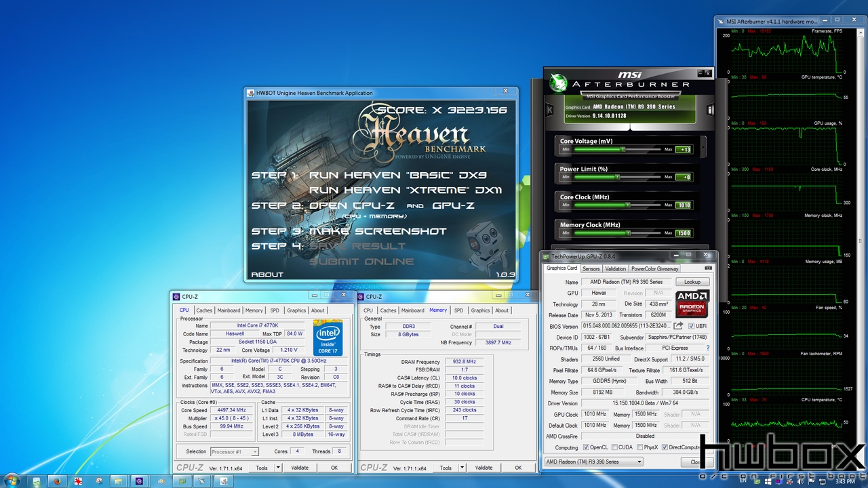868x488 pixels.
Task: Click Memory Clock value field 1500
Action: [x=684, y=233]
